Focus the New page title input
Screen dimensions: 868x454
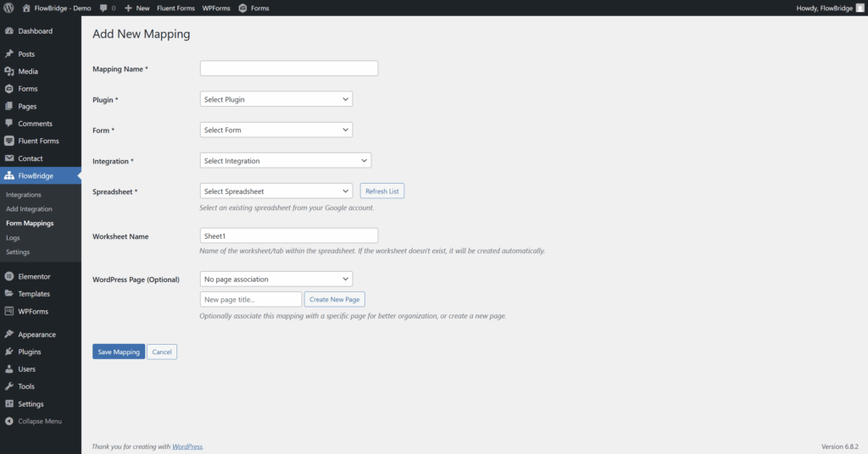tap(251, 299)
